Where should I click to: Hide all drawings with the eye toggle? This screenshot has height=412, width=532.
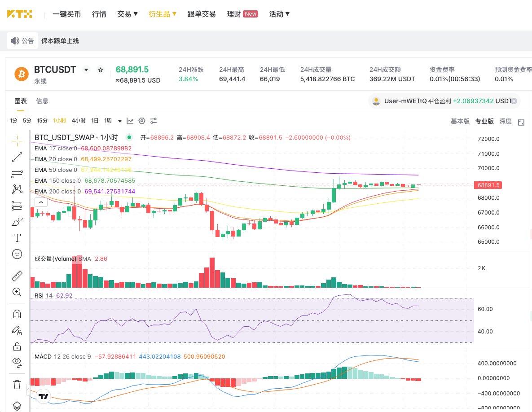(x=17, y=362)
